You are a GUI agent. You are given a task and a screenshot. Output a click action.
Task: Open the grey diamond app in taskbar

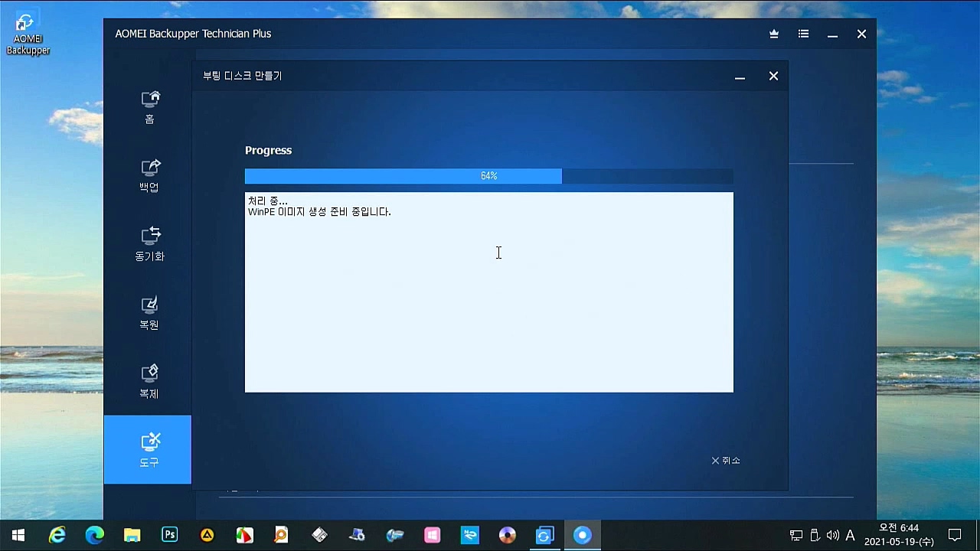[320, 535]
